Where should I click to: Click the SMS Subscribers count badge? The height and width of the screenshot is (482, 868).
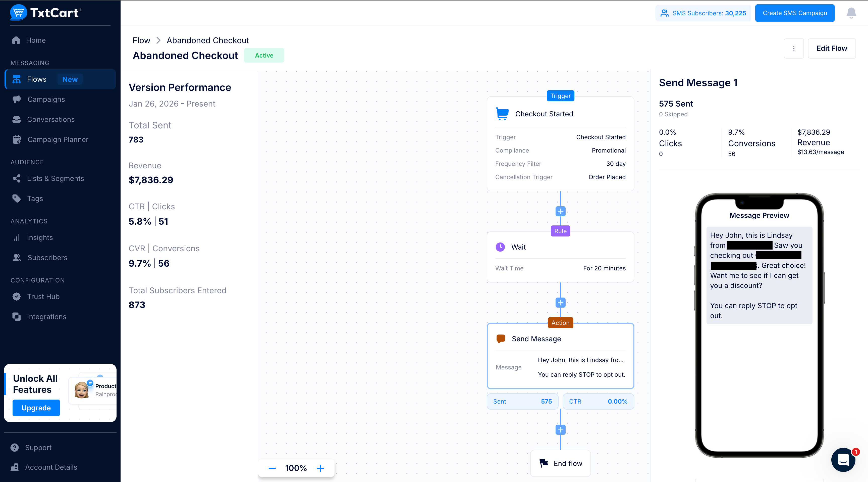(703, 13)
